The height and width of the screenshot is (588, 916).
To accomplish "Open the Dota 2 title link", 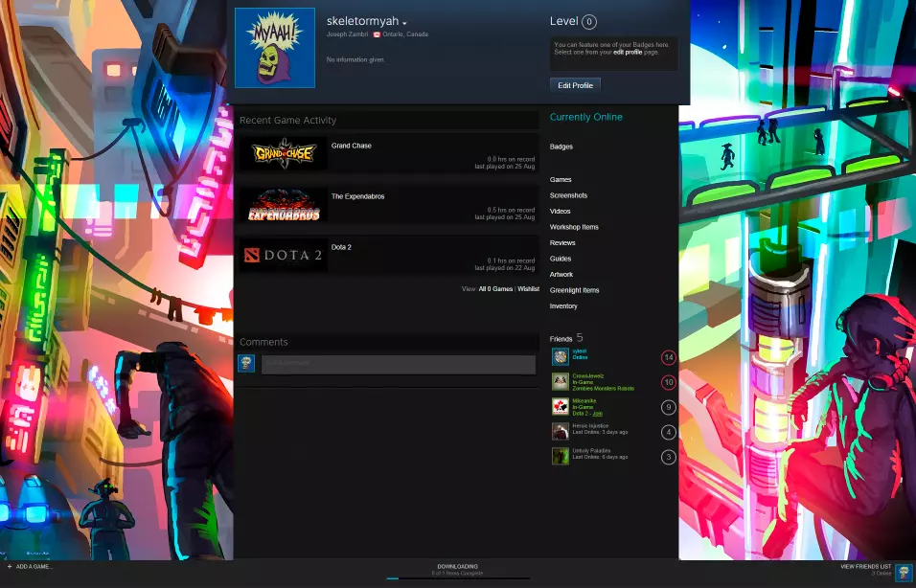I will point(341,247).
